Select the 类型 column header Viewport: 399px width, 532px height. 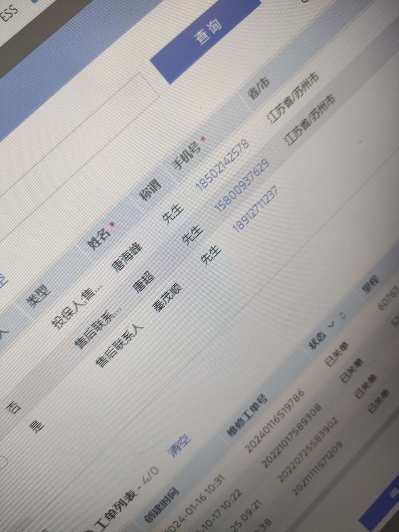pos(38,296)
